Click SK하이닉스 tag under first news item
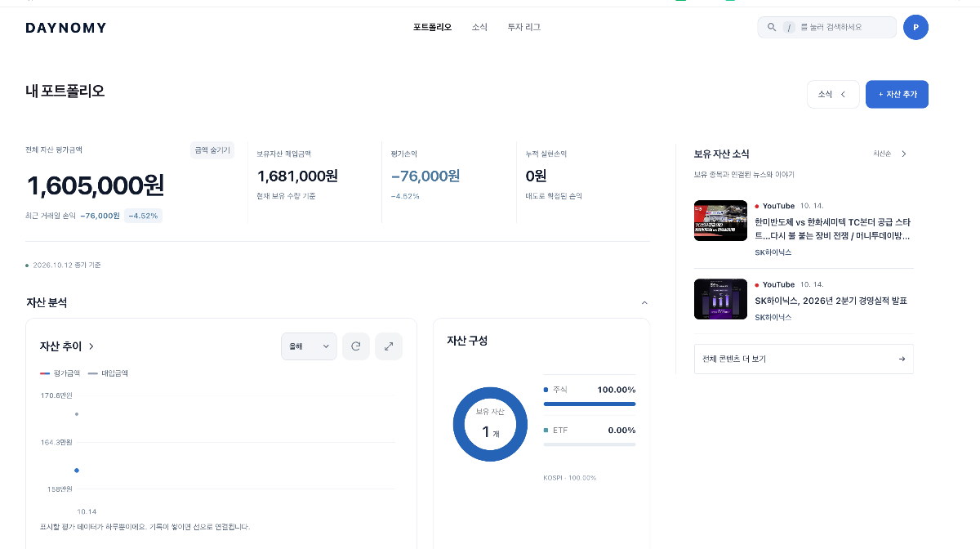The height and width of the screenshot is (549, 980). point(773,252)
